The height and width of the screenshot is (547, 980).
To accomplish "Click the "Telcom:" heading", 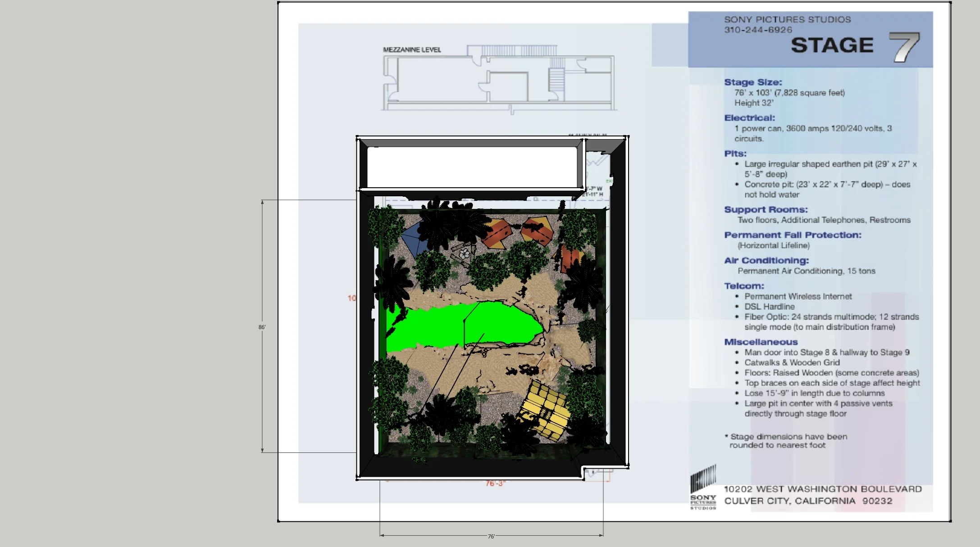I will coord(744,286).
